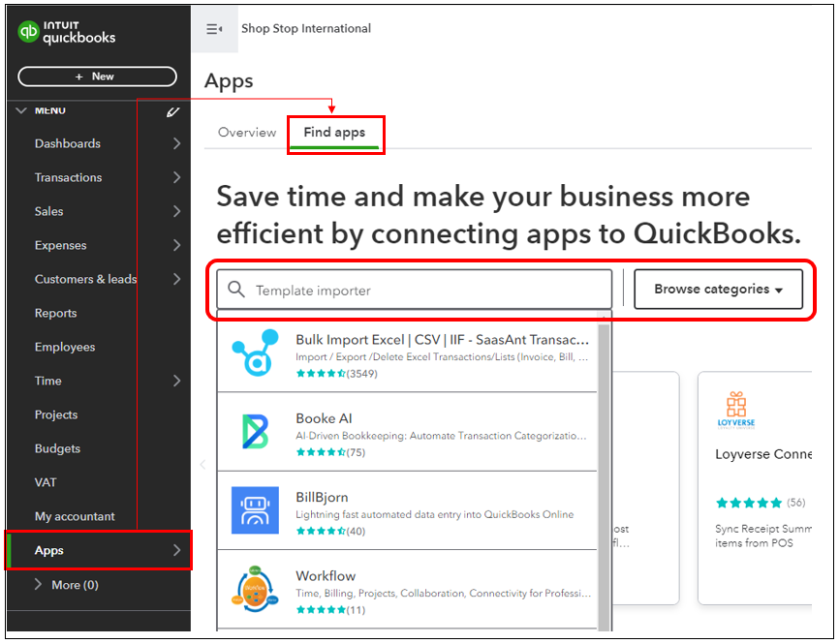Click the BillBjorn rating (40)
This screenshot has height=644, width=839.
click(330, 531)
